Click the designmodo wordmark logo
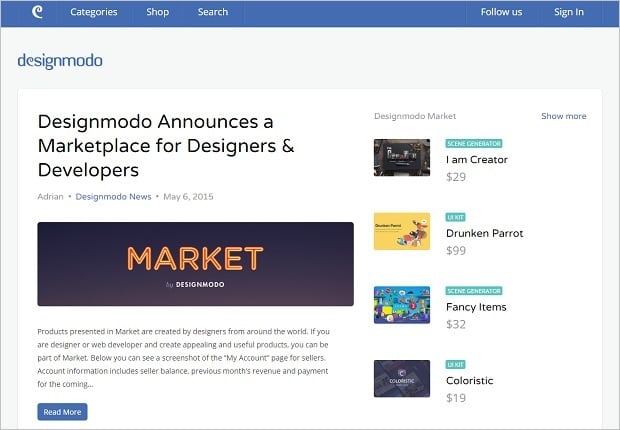The image size is (620, 430). point(60,61)
